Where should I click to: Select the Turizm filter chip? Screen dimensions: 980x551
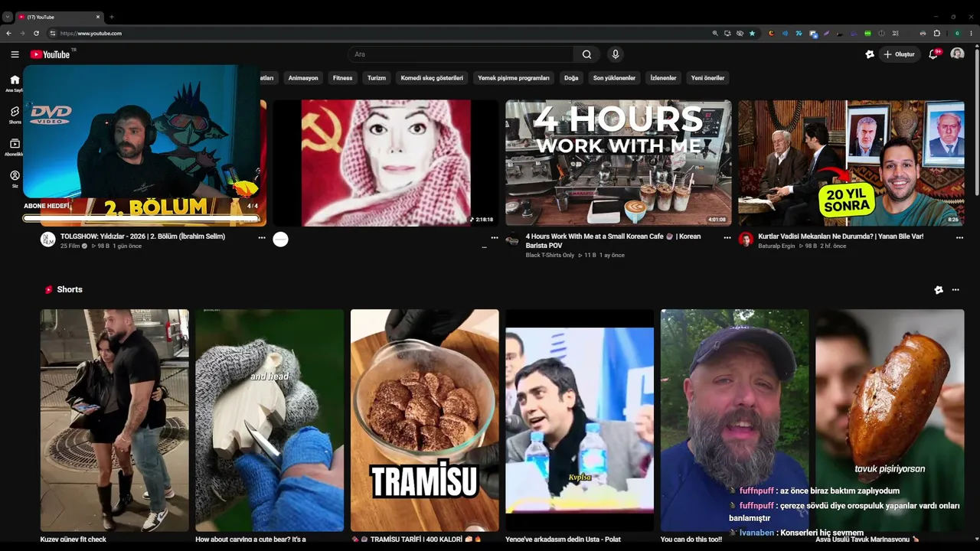[377, 78]
